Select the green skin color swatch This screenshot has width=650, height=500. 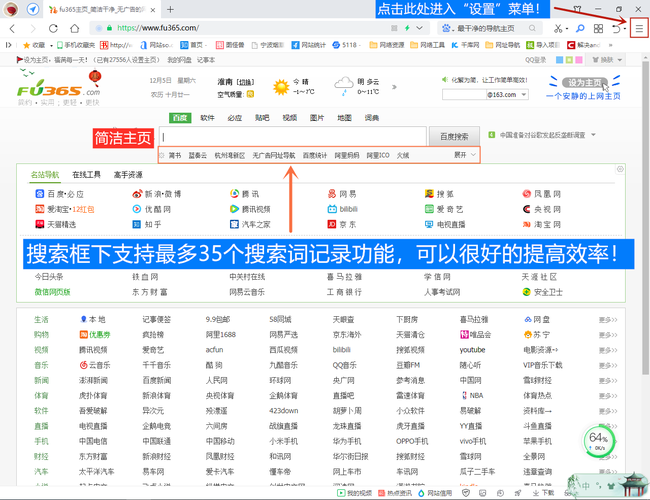click(569, 60)
